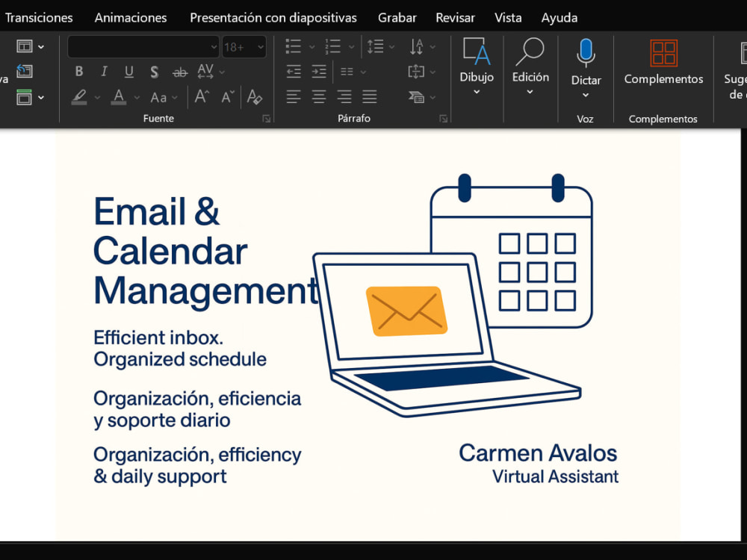
Task: Expand the Dictar options chevron
Action: click(x=586, y=96)
